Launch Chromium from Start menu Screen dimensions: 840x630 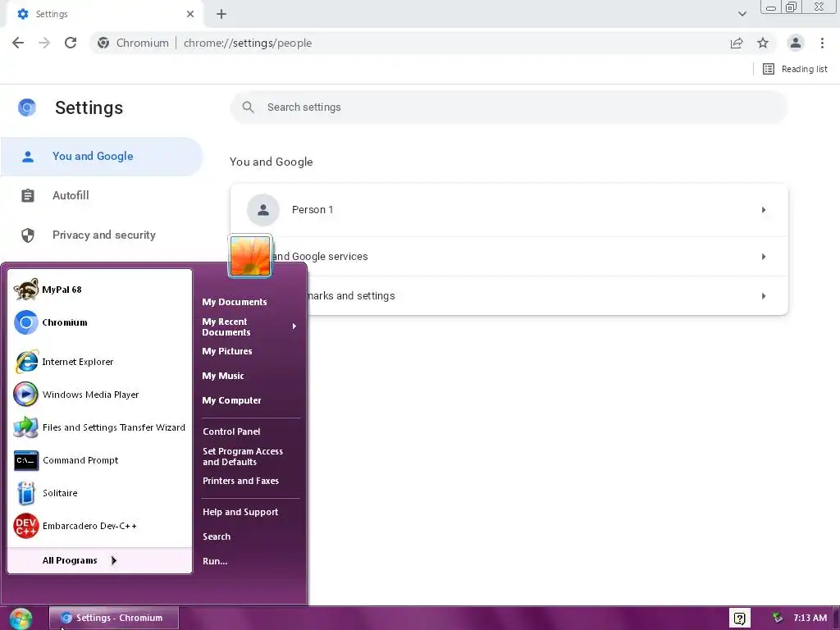pos(99,322)
